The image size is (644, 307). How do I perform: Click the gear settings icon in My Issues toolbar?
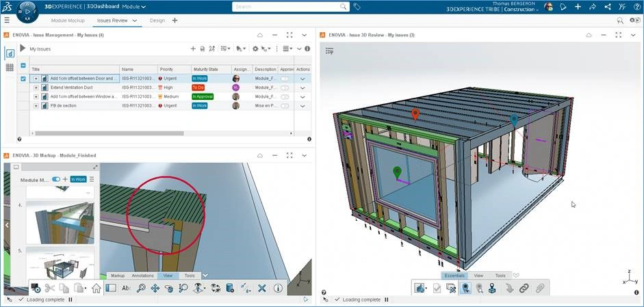[255, 49]
